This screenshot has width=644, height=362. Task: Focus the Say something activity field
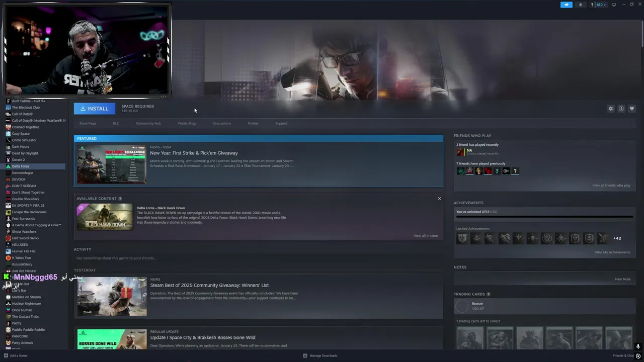pos(259,258)
